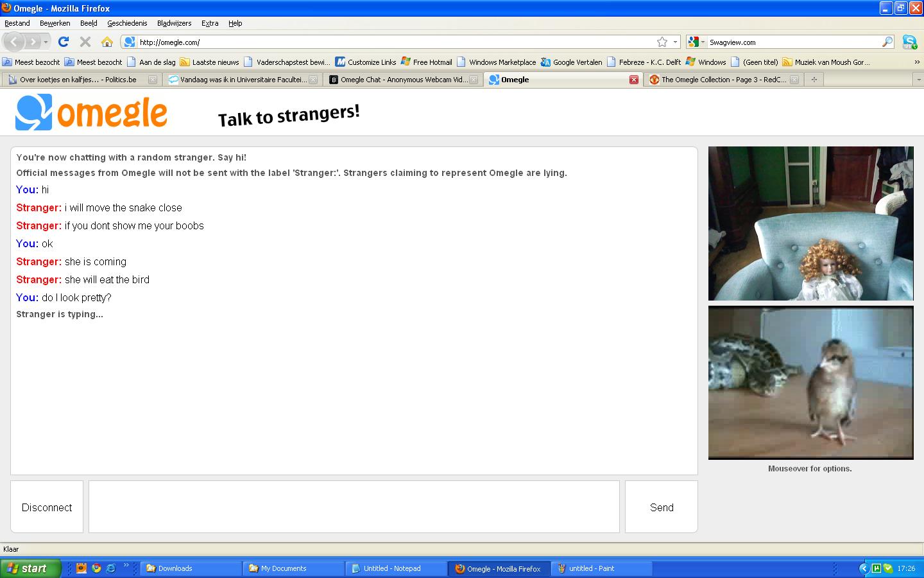Focus the chat message input box
The image size is (924, 578).
pos(354,507)
